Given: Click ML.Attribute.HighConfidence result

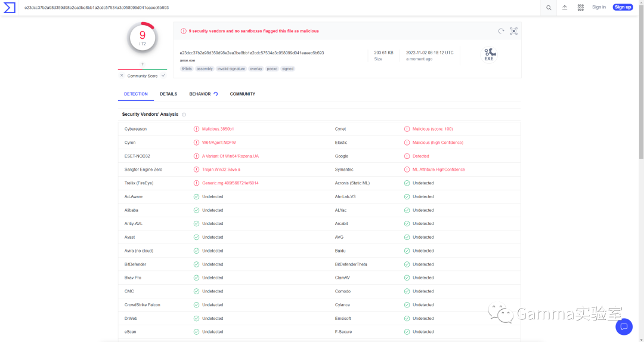Looking at the screenshot, I should coord(439,170).
